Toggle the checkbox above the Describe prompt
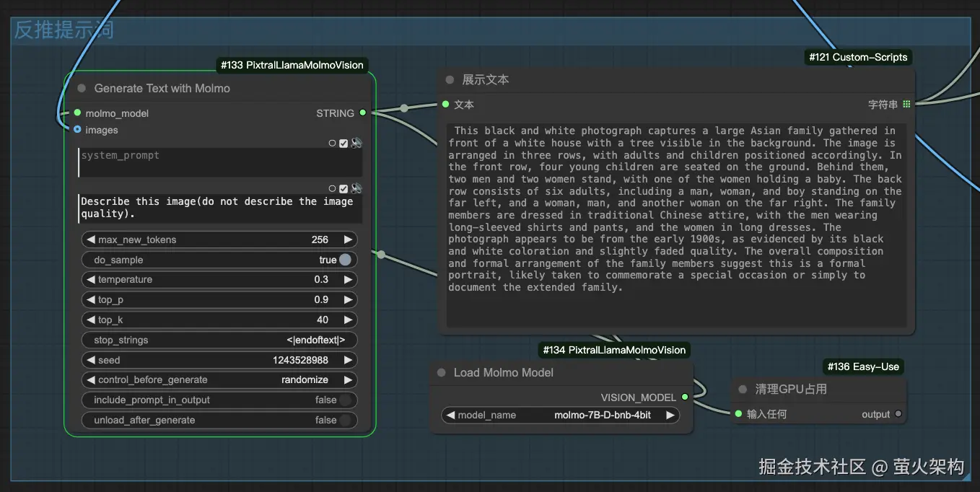The height and width of the screenshot is (492, 980). (x=344, y=189)
